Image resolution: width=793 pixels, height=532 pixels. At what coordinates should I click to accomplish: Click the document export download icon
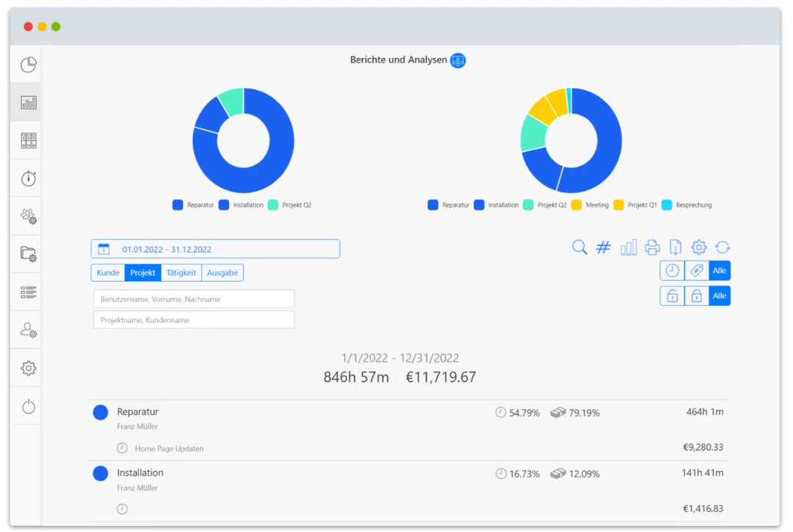point(676,247)
